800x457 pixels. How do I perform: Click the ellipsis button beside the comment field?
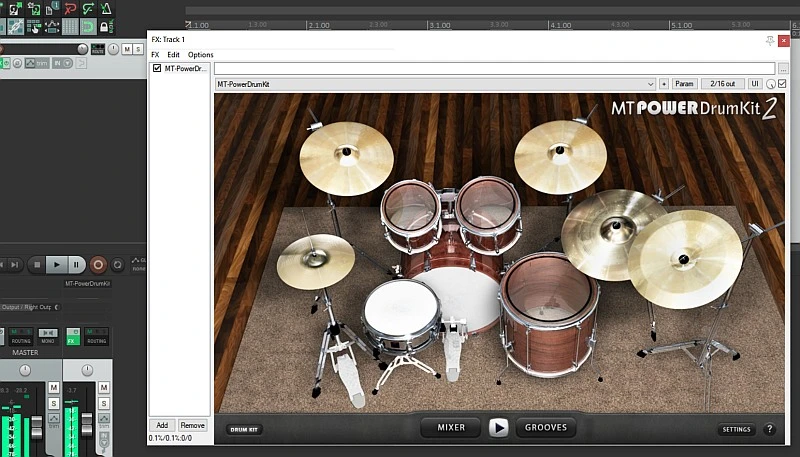pos(783,68)
